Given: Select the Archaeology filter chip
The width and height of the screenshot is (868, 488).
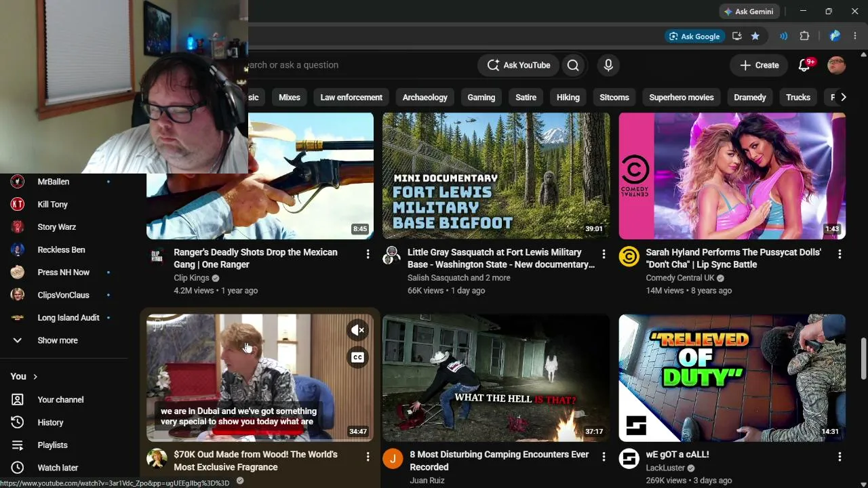Looking at the screenshot, I should (x=425, y=98).
